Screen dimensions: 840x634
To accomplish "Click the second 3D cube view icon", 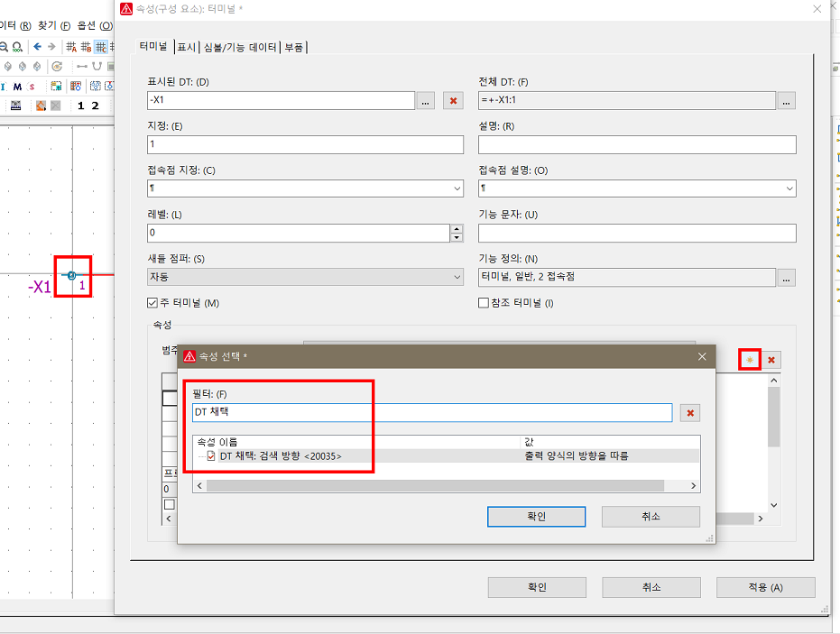I will (23, 67).
